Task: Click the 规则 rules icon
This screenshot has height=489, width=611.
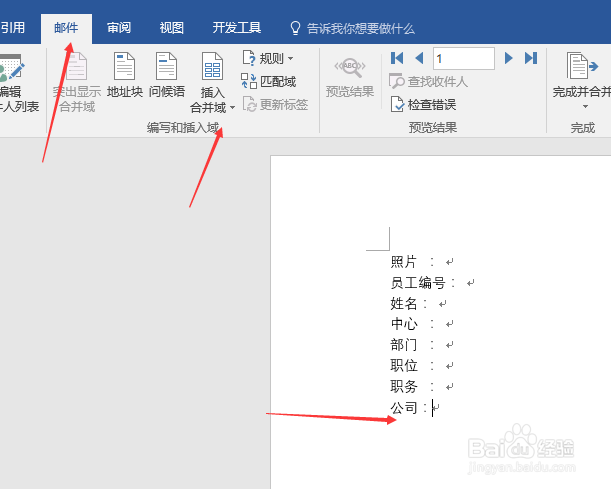Action: coord(249,58)
